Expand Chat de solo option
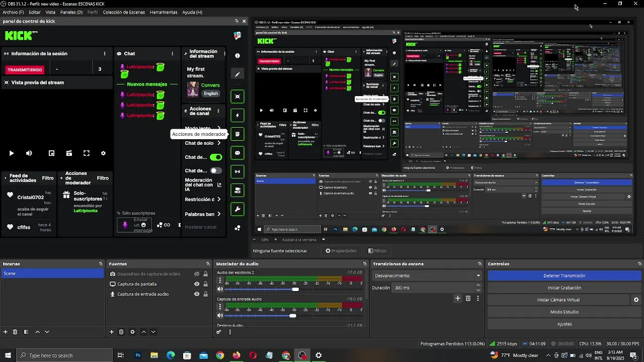Image resolution: width=644 pixels, height=362 pixels. pos(219,143)
